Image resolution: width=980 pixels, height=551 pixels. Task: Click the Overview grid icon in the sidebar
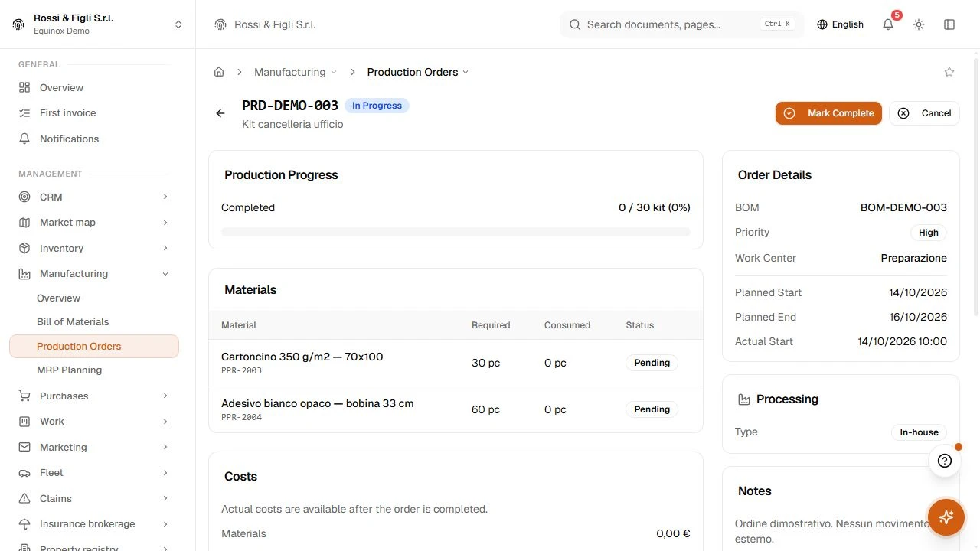coord(24,87)
